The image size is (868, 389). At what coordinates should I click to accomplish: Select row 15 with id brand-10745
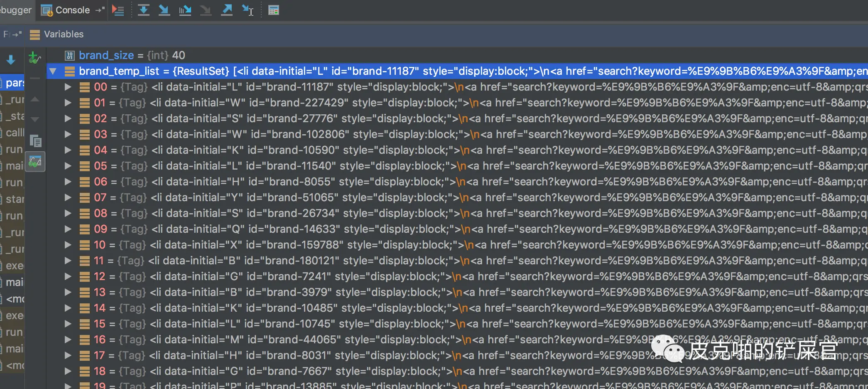pyautogui.click(x=457, y=324)
